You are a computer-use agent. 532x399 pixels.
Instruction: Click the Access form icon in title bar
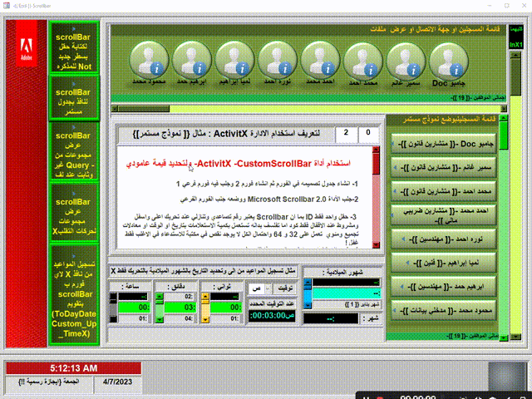pos(7,6)
